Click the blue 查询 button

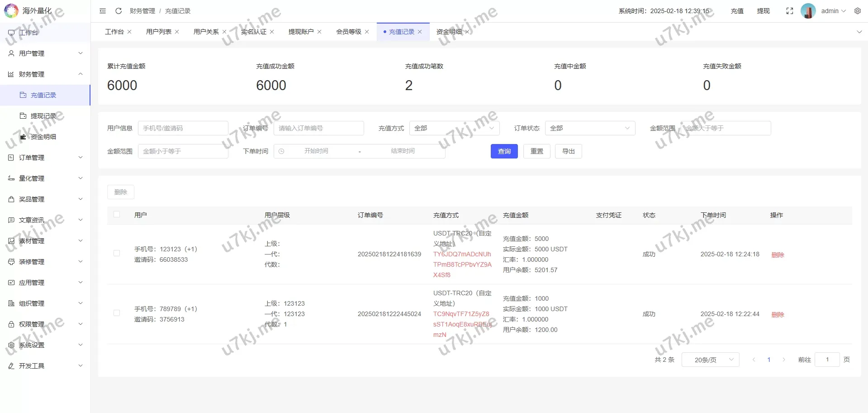(504, 151)
